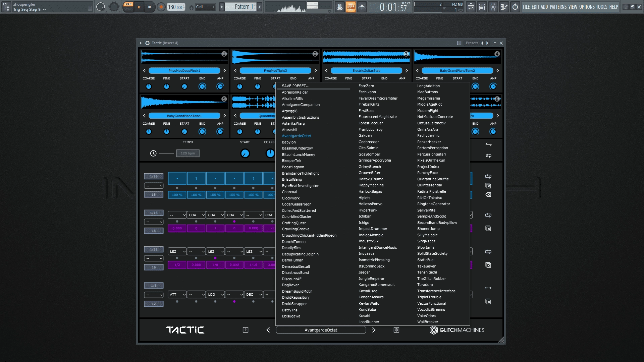Click the ElectricGuitarStab sample name button
This screenshot has height=362, width=644.
click(366, 71)
